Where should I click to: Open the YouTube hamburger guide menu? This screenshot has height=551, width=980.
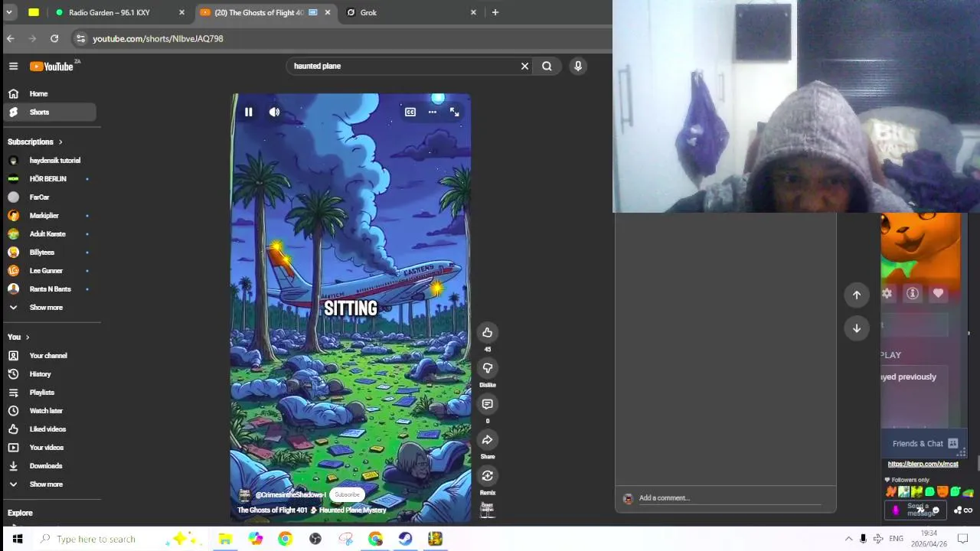(x=13, y=67)
